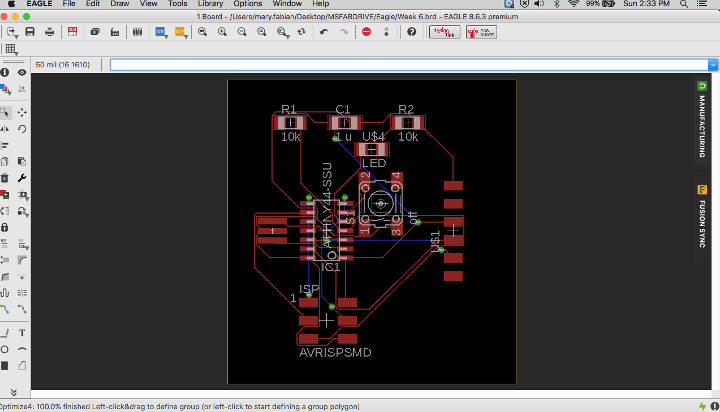The height and width of the screenshot is (412, 720).
Task: Expand the command history dropdown arrow
Action: [x=713, y=65]
